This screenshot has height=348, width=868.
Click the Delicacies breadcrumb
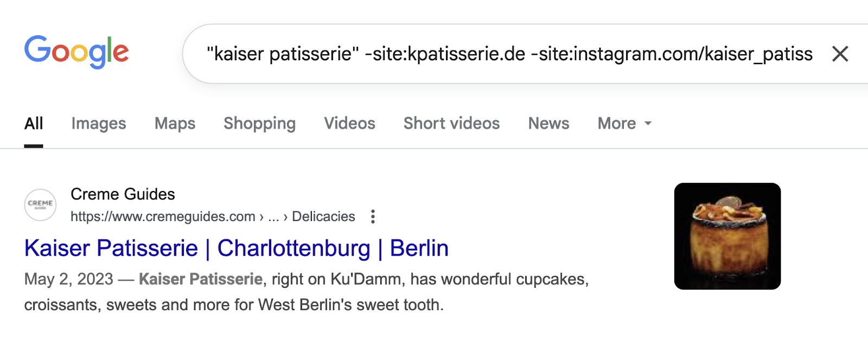click(x=323, y=217)
